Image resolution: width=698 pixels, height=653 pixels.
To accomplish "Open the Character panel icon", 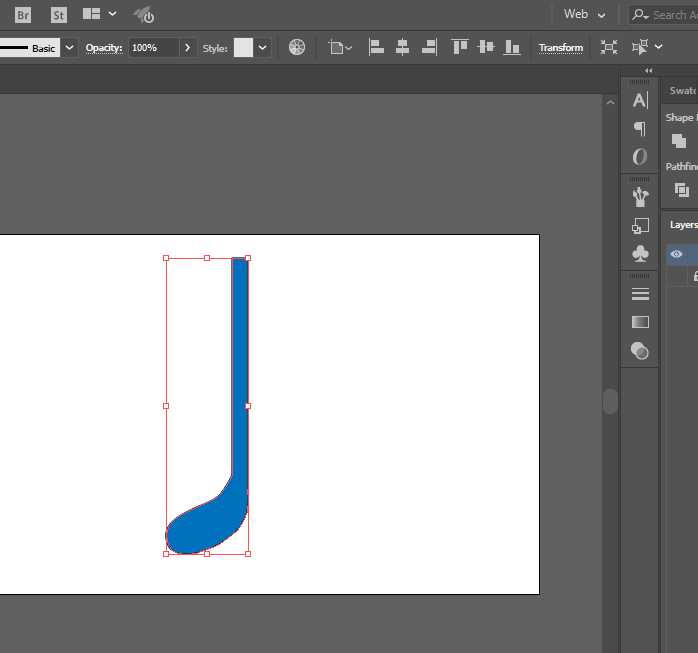I will [640, 100].
